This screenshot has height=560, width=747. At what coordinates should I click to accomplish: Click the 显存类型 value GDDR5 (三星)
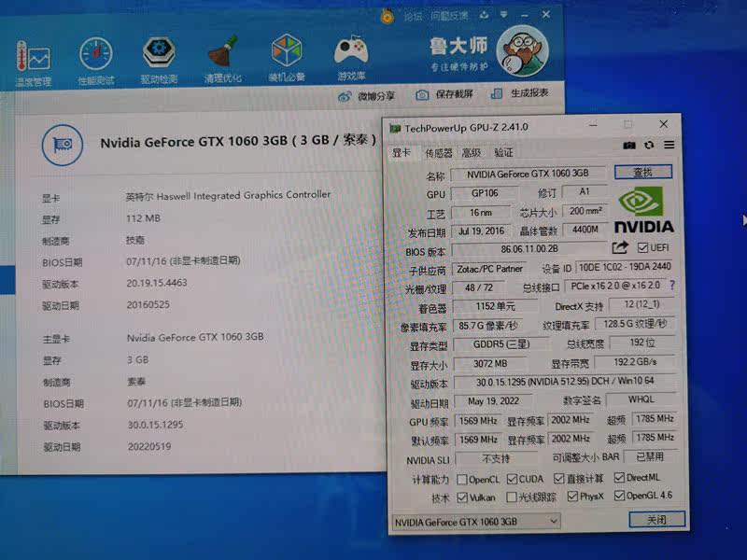tap(501, 344)
